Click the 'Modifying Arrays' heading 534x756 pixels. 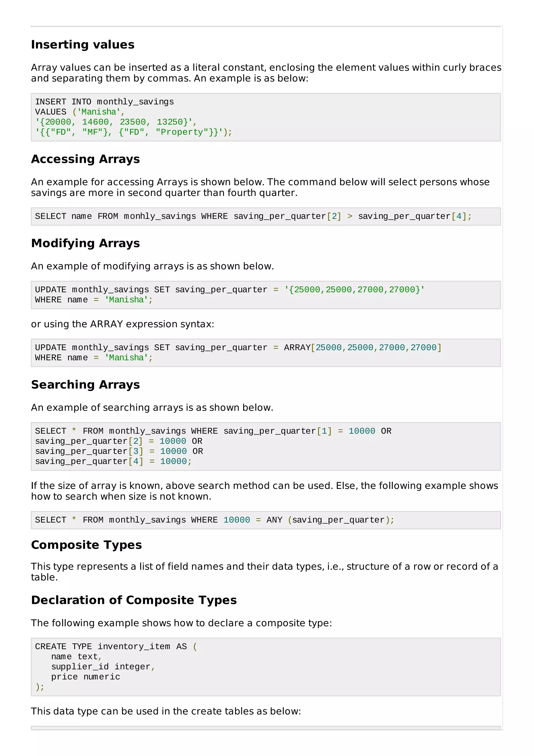(85, 243)
